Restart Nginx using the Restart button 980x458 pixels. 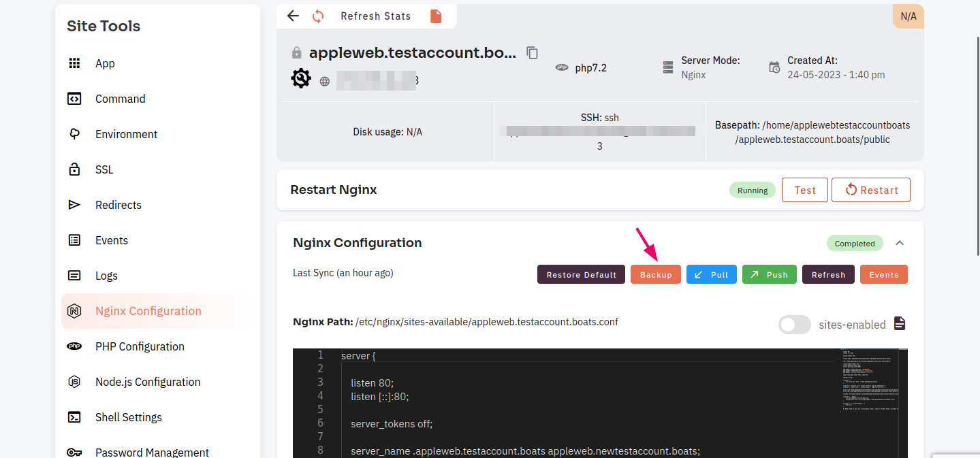870,191
